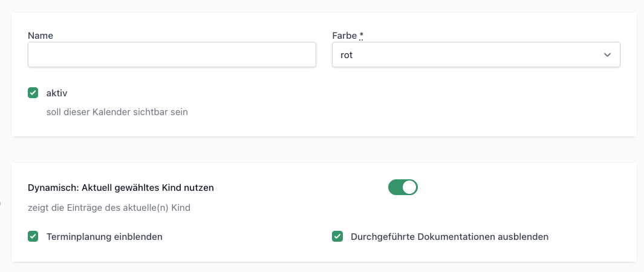This screenshot has height=272, width=644.
Task: Click the required asterisk beside Farbe
Action: point(362,36)
